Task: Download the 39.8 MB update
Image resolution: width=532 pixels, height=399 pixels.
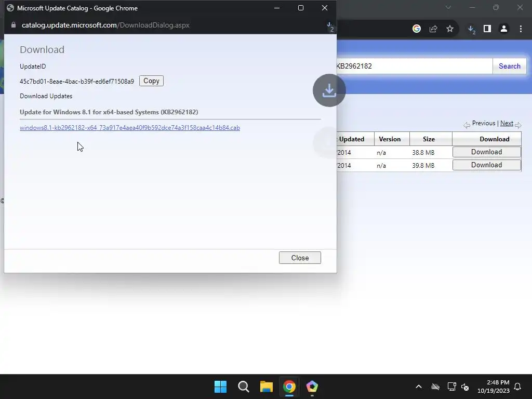Action: click(486, 165)
